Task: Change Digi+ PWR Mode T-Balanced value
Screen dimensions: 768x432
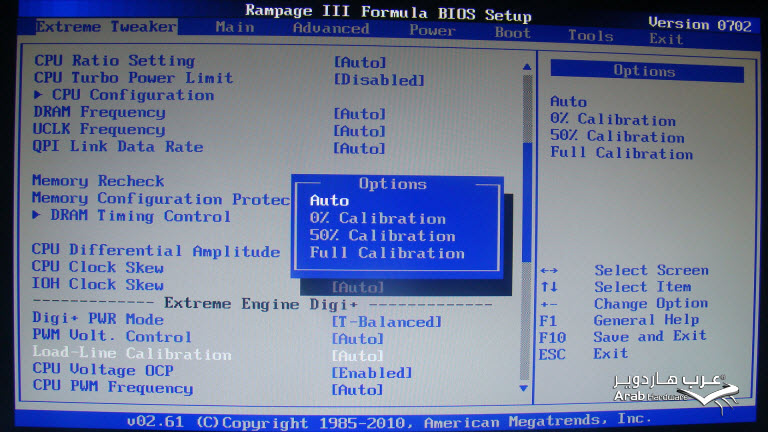Action: pyautogui.click(x=386, y=322)
